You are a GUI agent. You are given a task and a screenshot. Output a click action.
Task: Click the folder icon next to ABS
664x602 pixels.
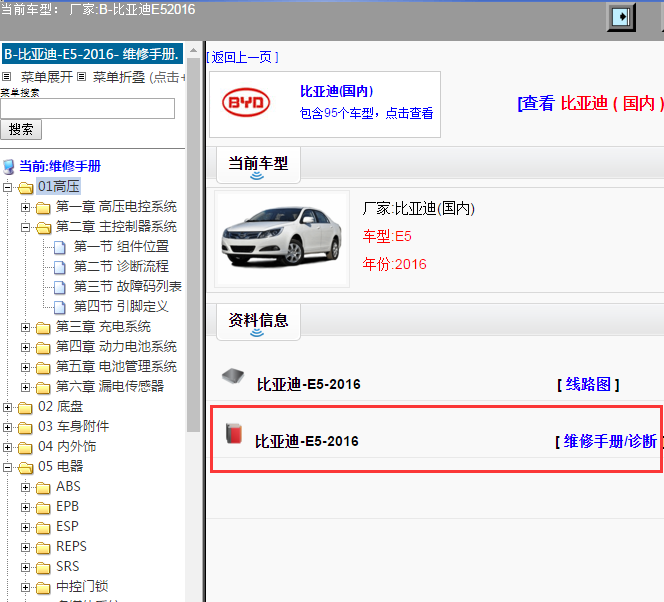coord(43,487)
